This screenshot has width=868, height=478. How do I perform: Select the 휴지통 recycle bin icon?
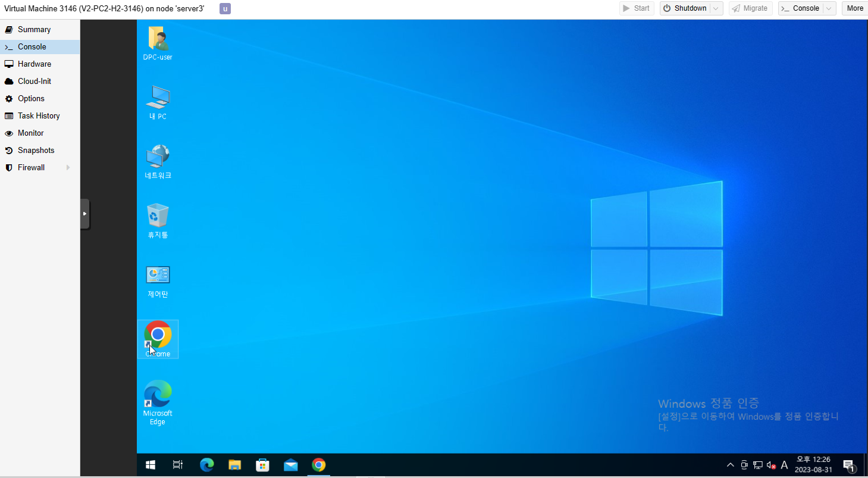click(158, 221)
